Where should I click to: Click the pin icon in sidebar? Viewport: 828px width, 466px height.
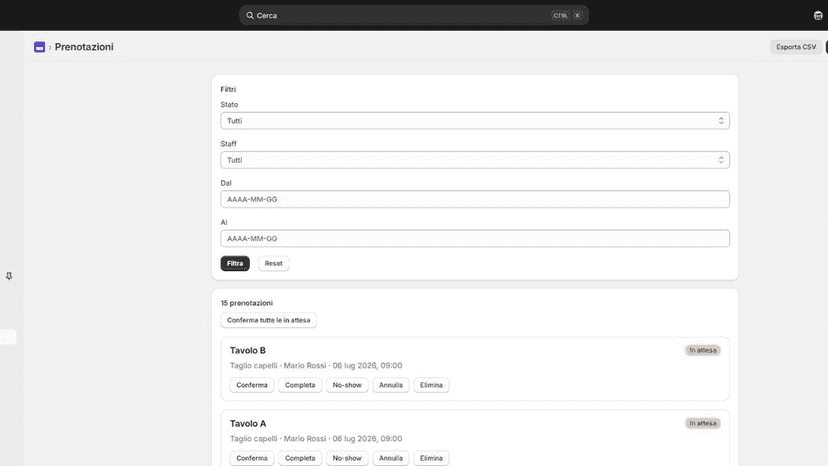click(x=9, y=276)
